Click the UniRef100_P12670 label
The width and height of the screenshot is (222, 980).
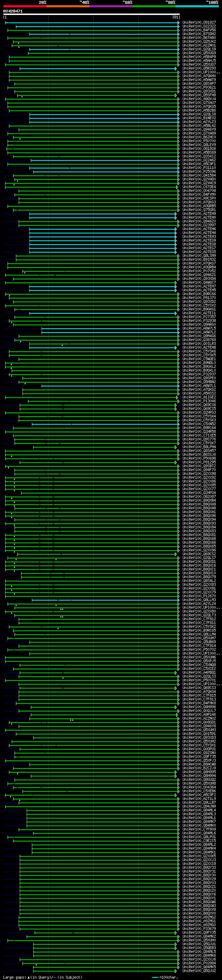[x=199, y=596]
